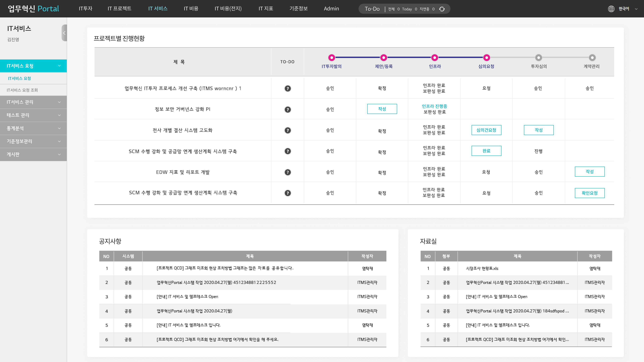Screen dimensions: 644x362
Task: Select IT서비스 요청 submenu link
Action: [19, 78]
